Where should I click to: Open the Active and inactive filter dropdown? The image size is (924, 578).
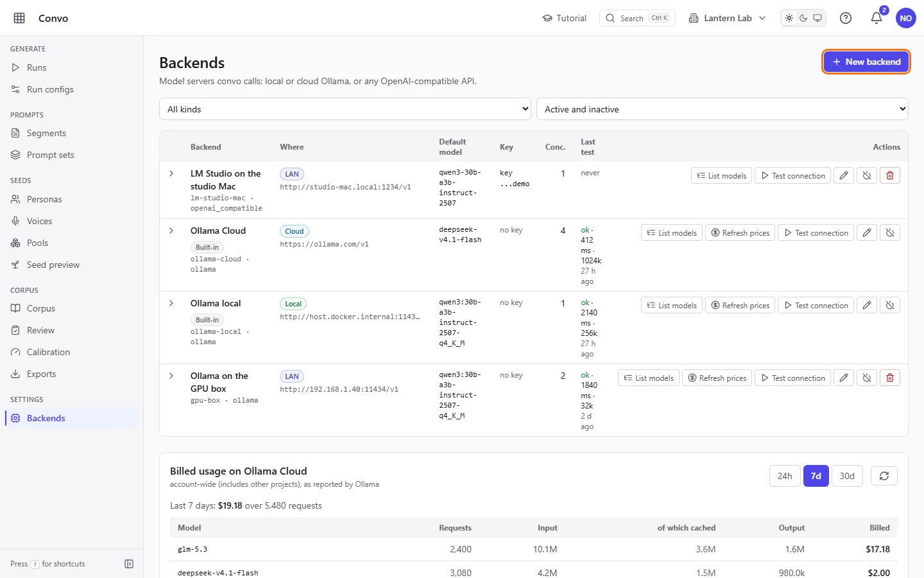coord(723,109)
